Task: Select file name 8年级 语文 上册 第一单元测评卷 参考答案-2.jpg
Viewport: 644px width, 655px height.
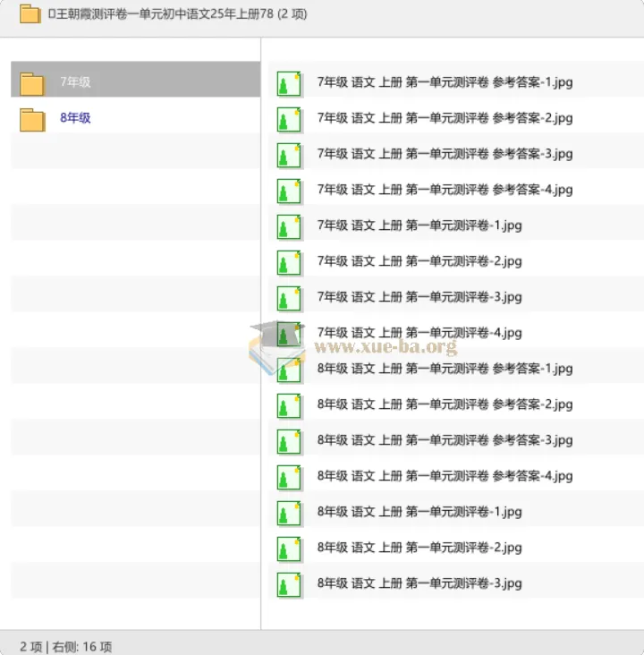Action: coord(445,404)
